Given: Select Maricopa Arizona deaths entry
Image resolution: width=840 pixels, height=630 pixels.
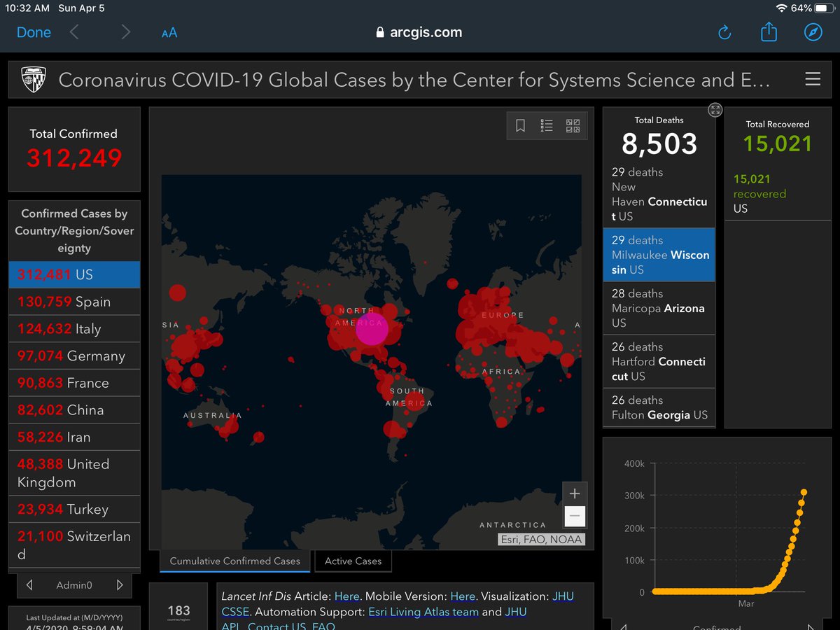Looking at the screenshot, I should [659, 308].
